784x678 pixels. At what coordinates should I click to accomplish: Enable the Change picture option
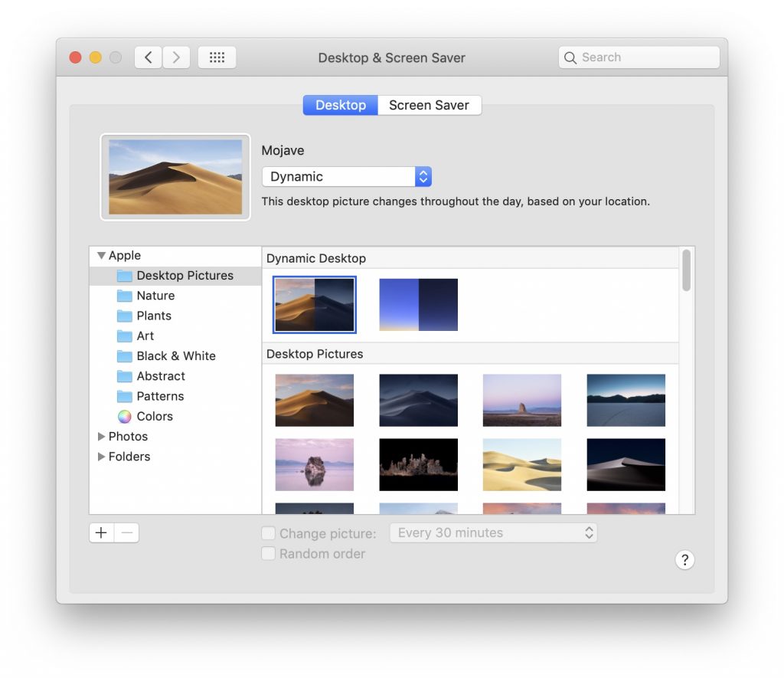pos(269,532)
